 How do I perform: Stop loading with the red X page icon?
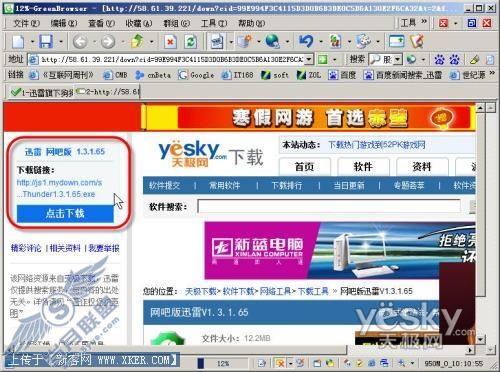point(170,42)
